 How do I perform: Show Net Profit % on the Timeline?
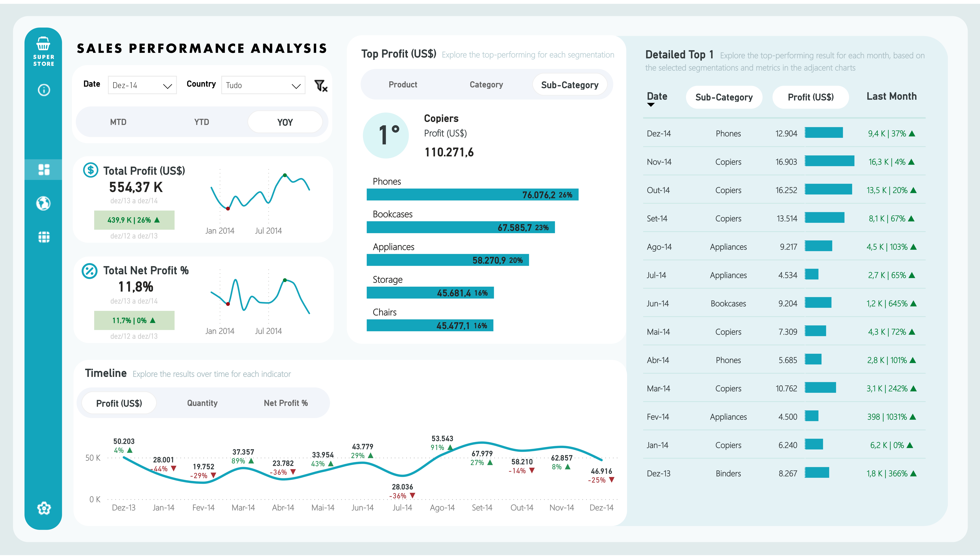(286, 403)
